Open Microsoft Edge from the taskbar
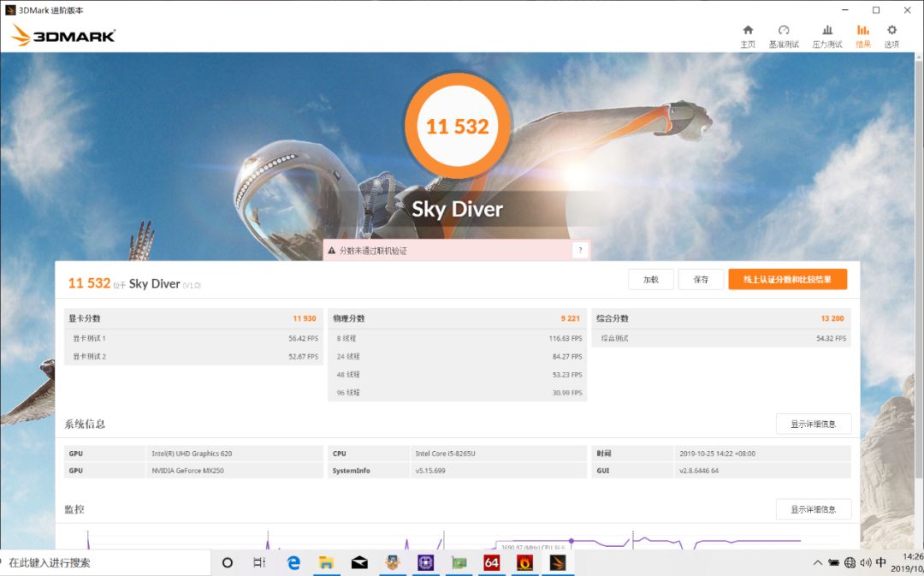924x576 pixels. pyautogui.click(x=293, y=562)
